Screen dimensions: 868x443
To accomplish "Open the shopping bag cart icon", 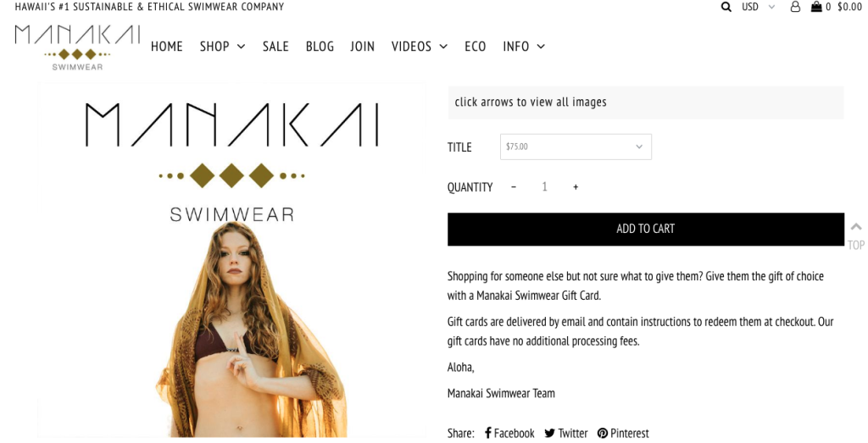I will click(x=816, y=7).
